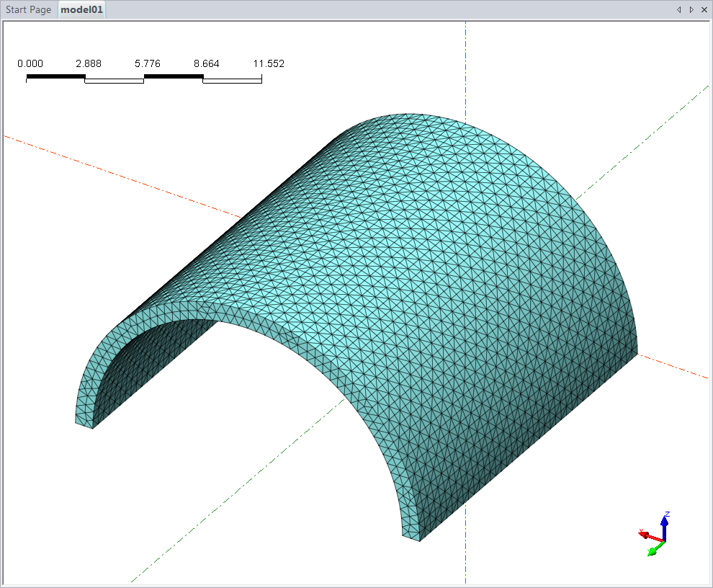This screenshot has width=713, height=588.
Task: Click the right tab-scroll arrow
Action: 691,10
